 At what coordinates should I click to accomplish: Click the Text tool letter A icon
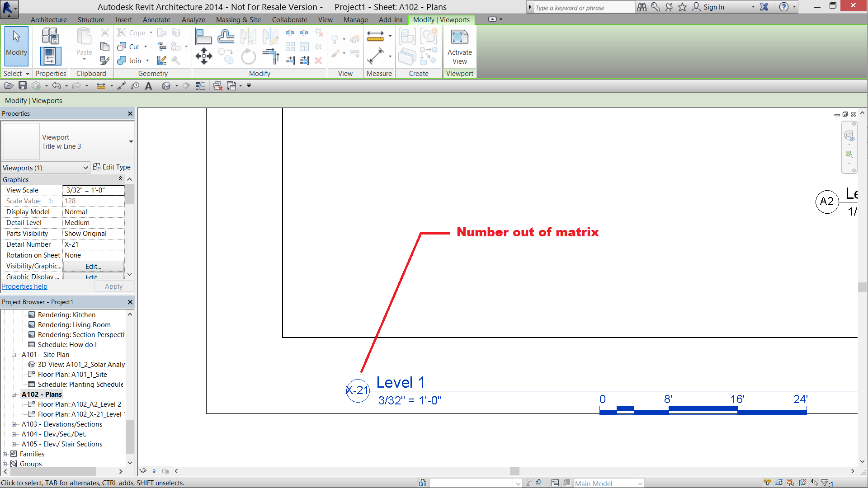click(x=148, y=86)
